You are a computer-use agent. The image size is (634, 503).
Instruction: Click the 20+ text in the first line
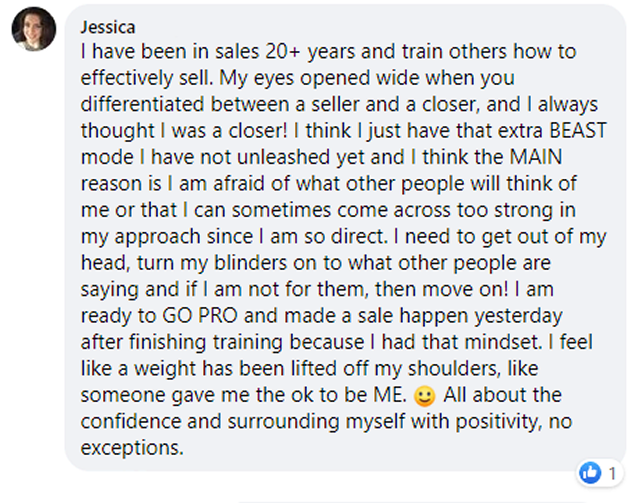point(283,51)
